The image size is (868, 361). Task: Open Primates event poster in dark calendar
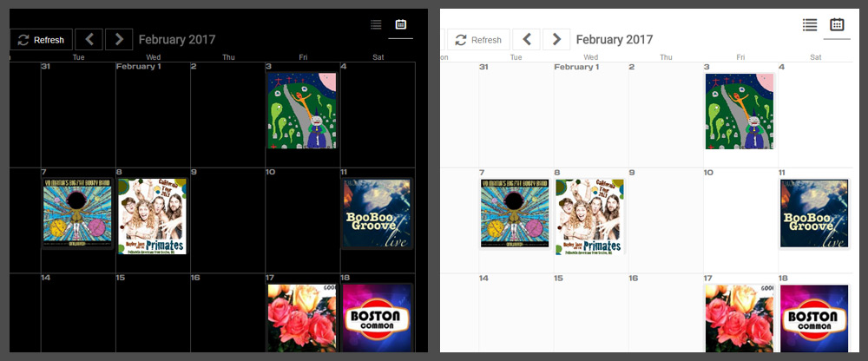(152, 216)
